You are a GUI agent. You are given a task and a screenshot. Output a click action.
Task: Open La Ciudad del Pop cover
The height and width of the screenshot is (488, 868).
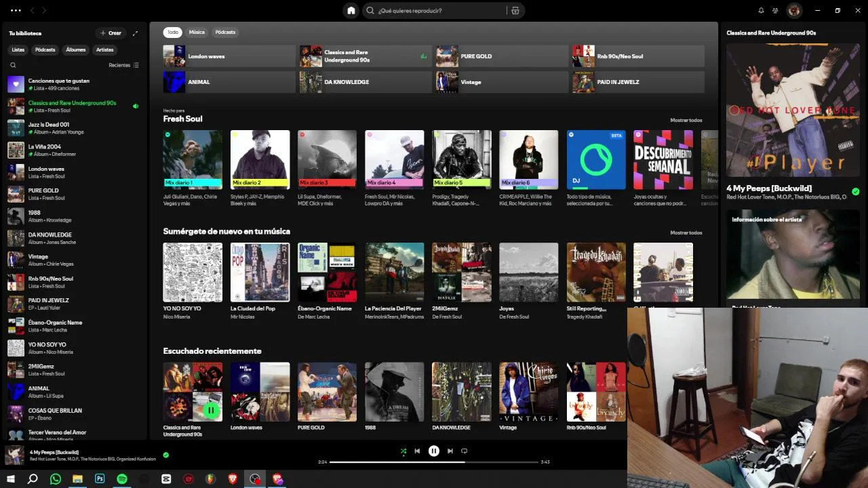tap(260, 272)
